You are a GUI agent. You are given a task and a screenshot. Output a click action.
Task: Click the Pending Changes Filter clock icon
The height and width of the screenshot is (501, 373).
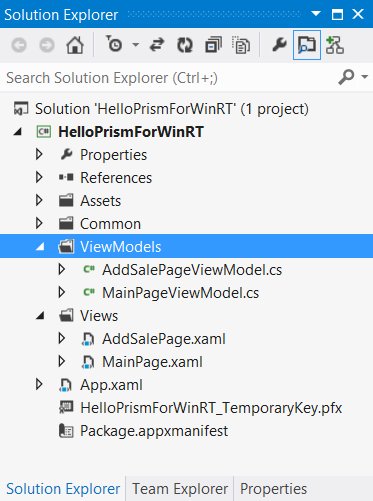coord(114,44)
